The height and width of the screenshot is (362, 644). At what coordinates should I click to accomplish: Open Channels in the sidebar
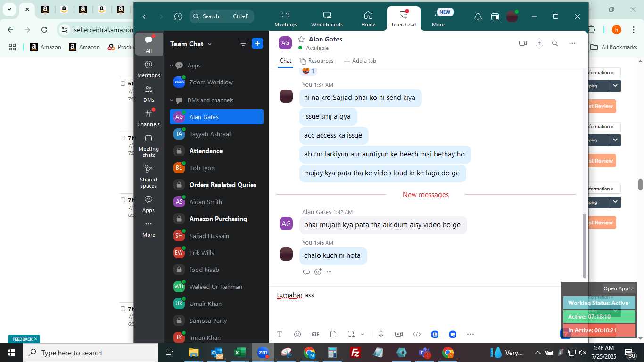point(149,118)
